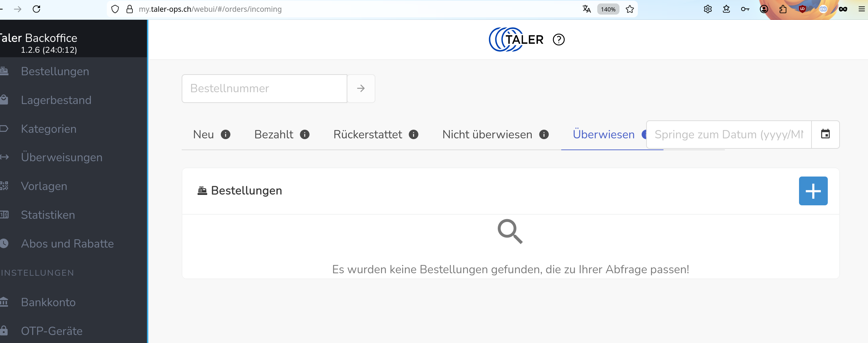This screenshot has height=343, width=868.
Task: Select the Überwiesen tab
Action: 604,135
